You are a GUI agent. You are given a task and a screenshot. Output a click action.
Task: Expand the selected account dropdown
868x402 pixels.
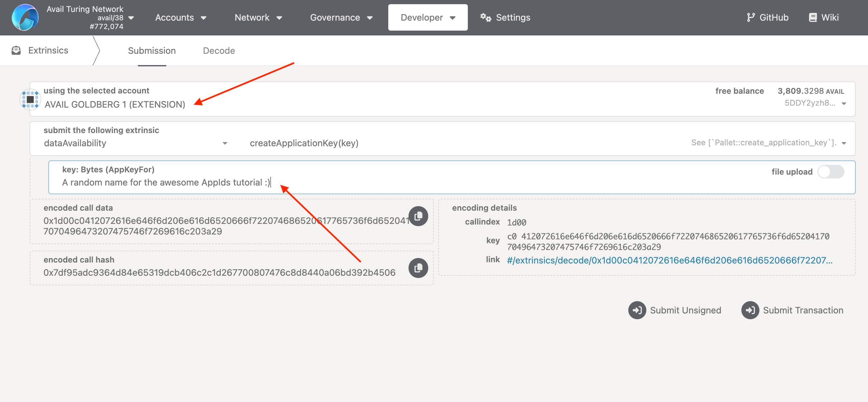[x=844, y=104]
